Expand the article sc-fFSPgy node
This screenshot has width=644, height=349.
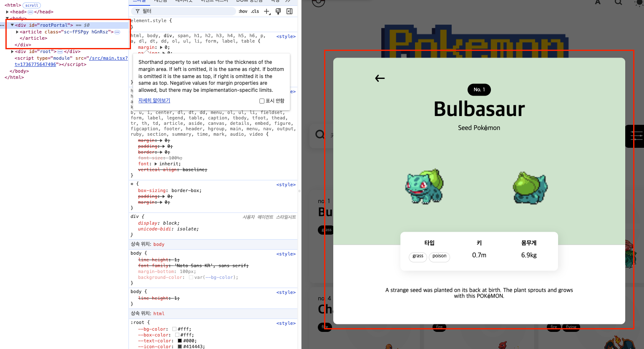[x=17, y=32]
